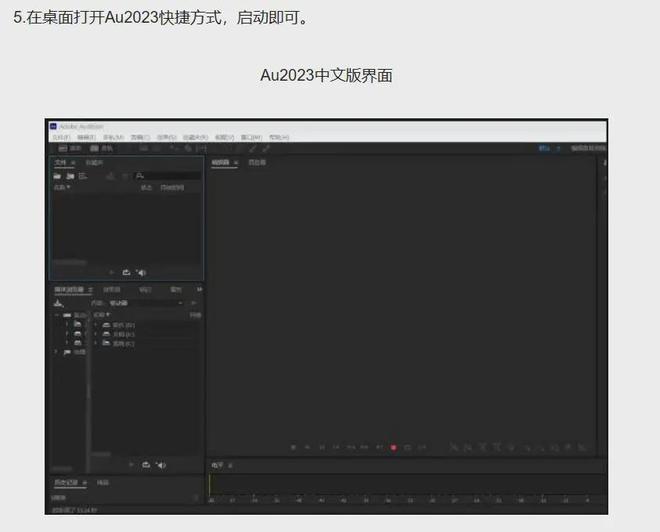Screen dimensions: 660x532
Task: Select the 媒体浏览器 panel tab
Action: pos(69,290)
